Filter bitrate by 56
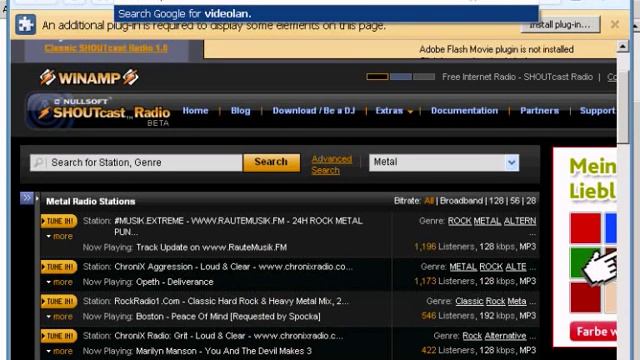The height and width of the screenshot is (360, 640). pyautogui.click(x=515, y=201)
